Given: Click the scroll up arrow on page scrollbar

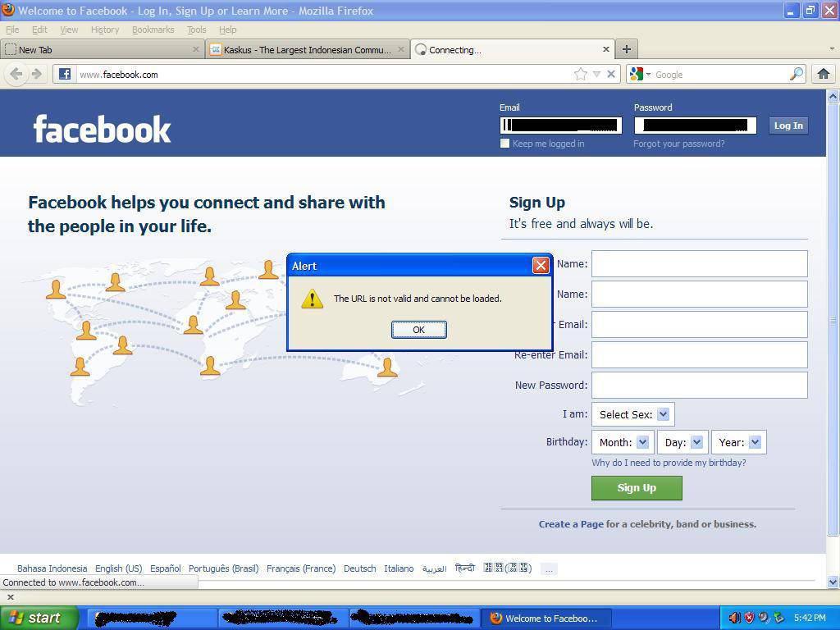Looking at the screenshot, I should point(833,97).
